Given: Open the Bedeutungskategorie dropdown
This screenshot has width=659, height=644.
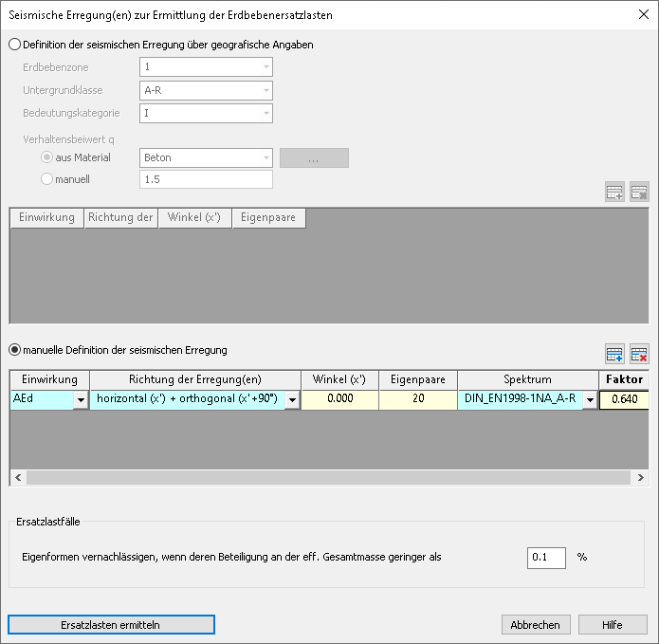Looking at the screenshot, I should 266,114.
